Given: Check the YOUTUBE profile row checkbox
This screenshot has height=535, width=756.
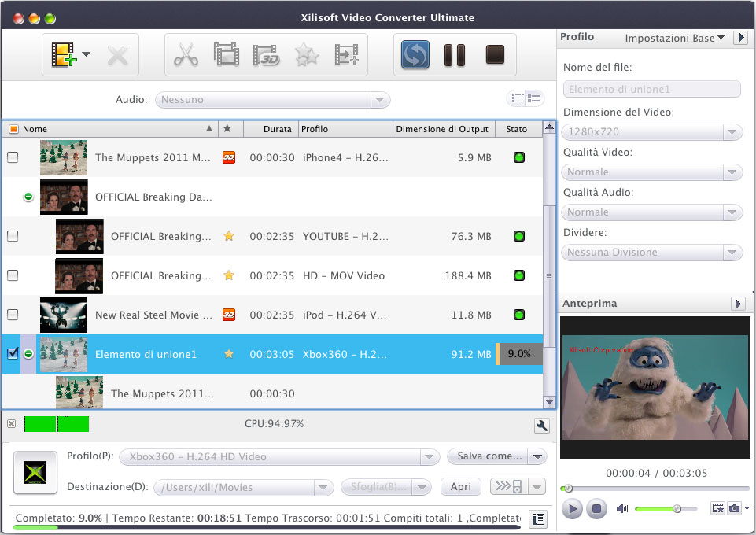Looking at the screenshot, I should tap(13, 236).
